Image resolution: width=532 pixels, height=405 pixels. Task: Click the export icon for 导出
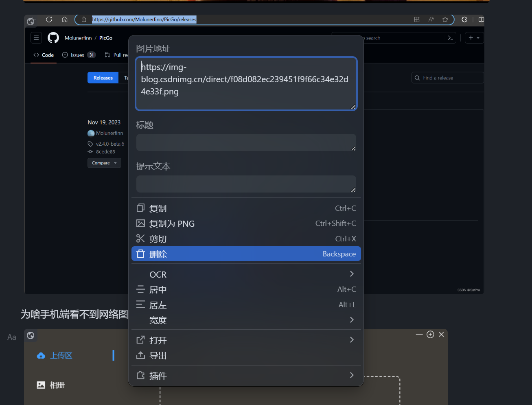[140, 355]
